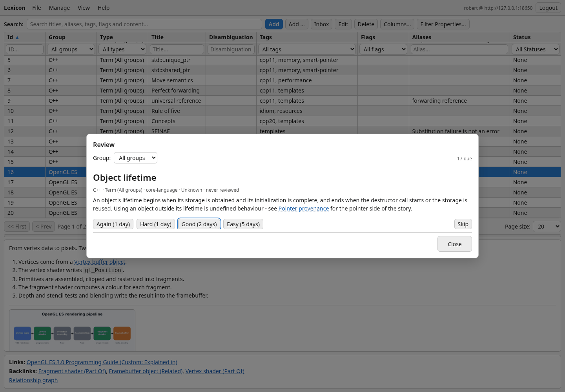Select Easy (5 days) rating
The width and height of the screenshot is (565, 392).
tap(243, 224)
